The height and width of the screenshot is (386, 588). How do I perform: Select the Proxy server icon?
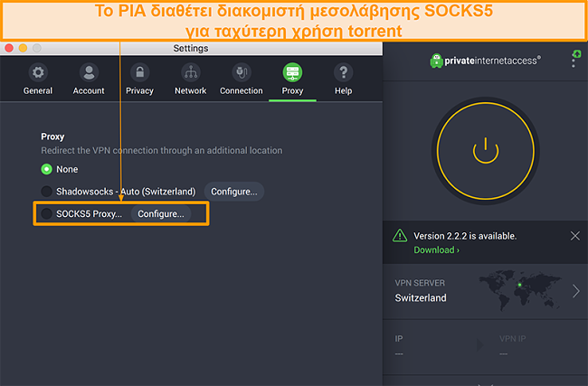(292, 72)
